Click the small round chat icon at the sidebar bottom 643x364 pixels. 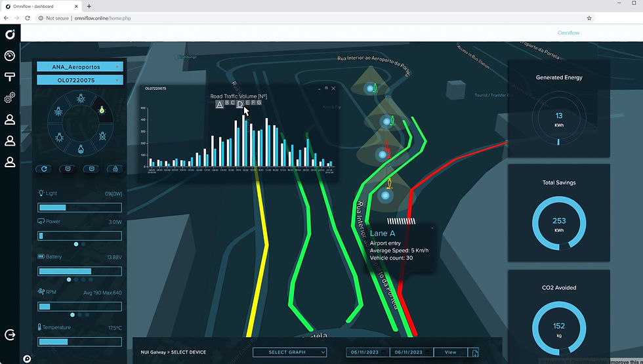[x=27, y=359]
